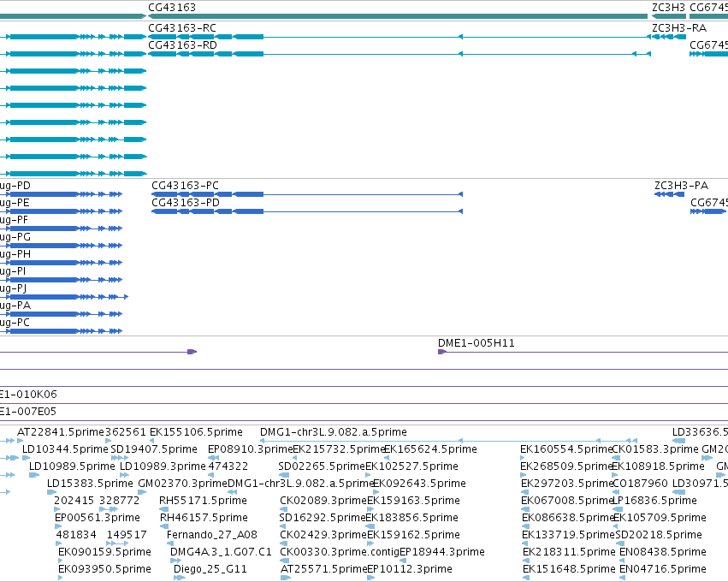Select the EK160554.5prime EST label
Screen dimensions: 728x582
pos(566,449)
